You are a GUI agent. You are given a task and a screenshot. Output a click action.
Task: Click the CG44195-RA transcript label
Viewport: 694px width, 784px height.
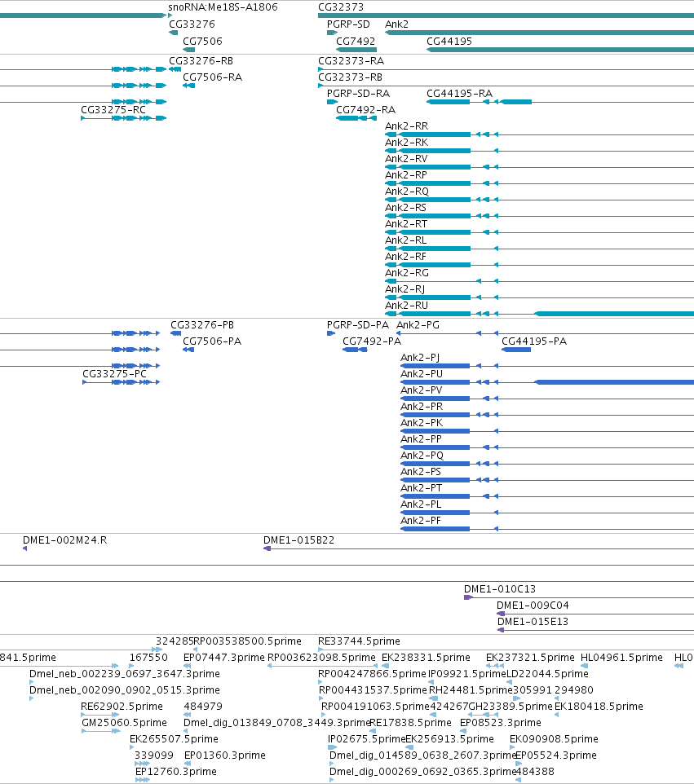pyautogui.click(x=459, y=94)
